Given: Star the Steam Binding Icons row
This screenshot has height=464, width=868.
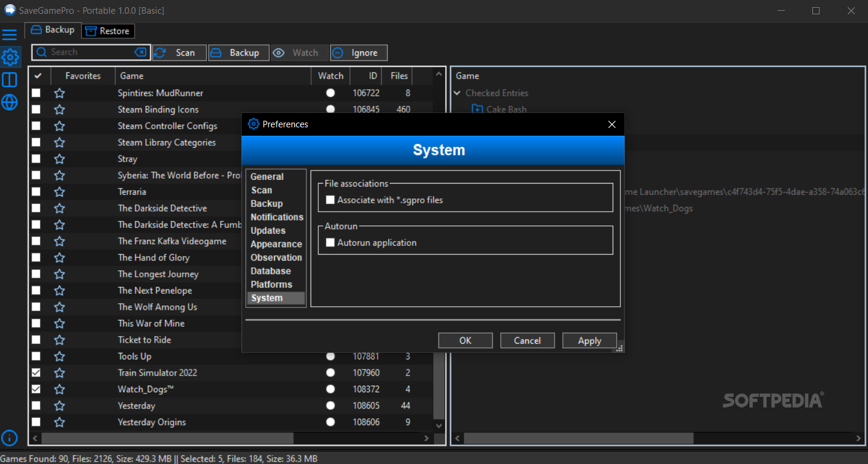Looking at the screenshot, I should [x=59, y=109].
